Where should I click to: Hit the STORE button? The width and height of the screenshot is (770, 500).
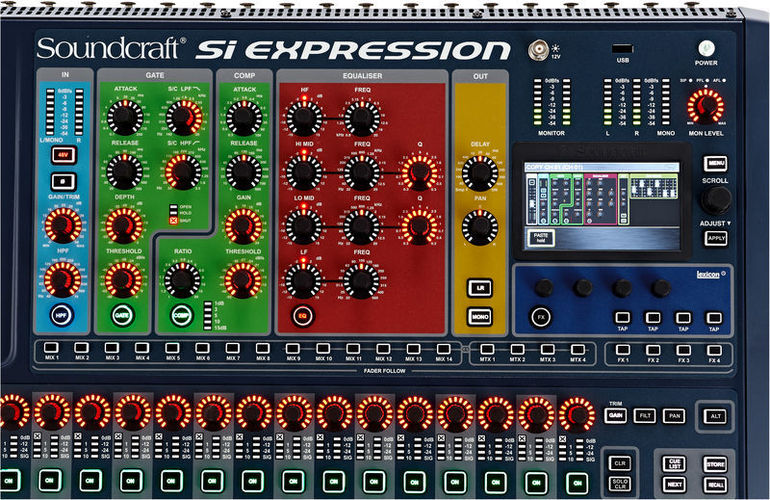point(715,464)
